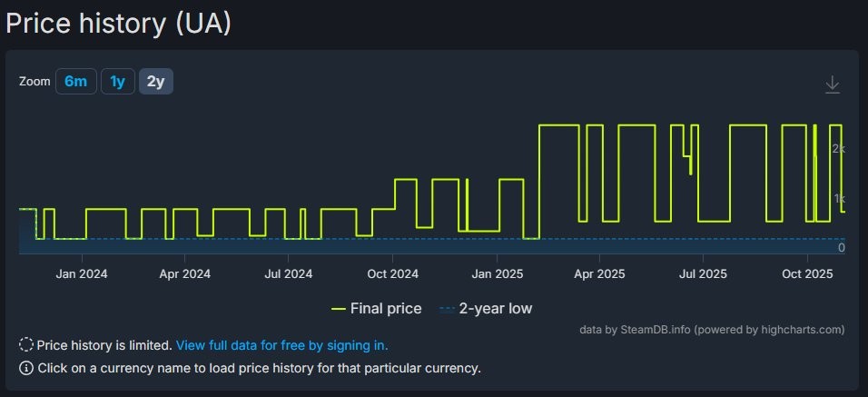Image resolution: width=868 pixels, height=397 pixels.
Task: Click the dashed circle limited-history icon
Action: 26,345
